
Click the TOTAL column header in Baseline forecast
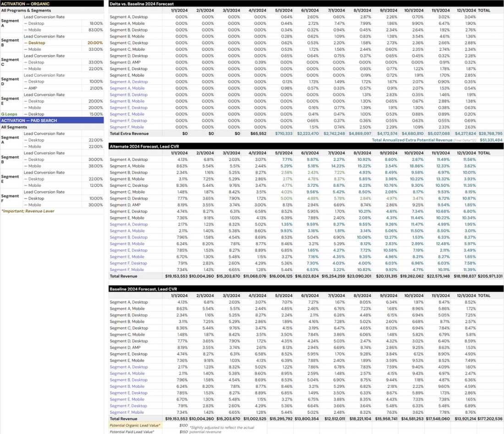[484, 296]
